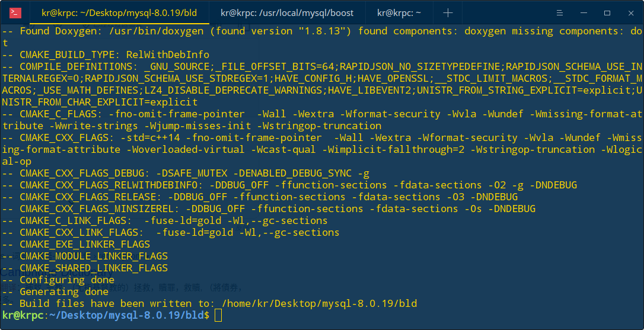Switch to the /usr/local/mysql/boost tab
The height and width of the screenshot is (330, 644).
[287, 13]
